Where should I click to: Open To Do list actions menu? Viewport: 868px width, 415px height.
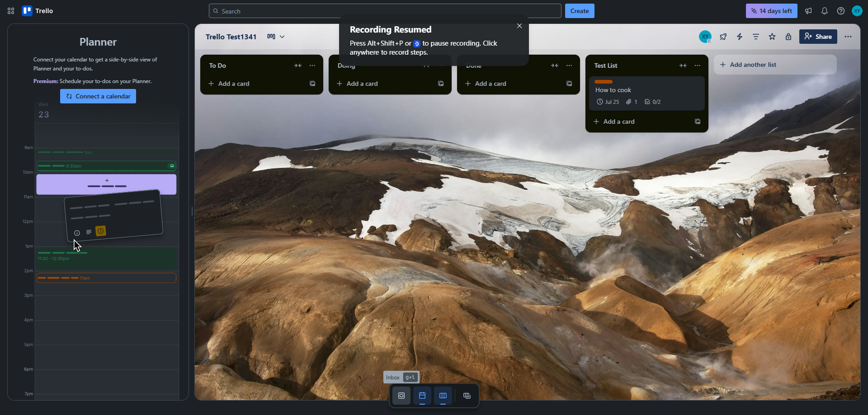click(x=312, y=65)
